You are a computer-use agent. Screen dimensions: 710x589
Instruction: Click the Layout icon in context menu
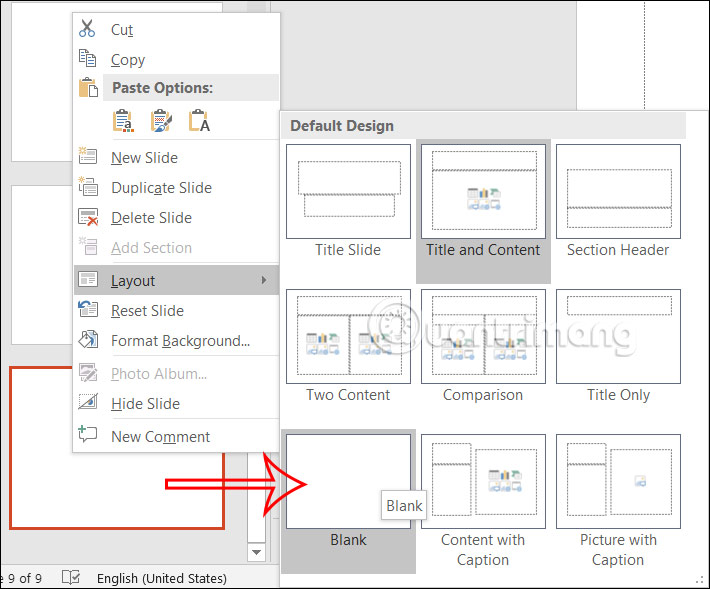[x=87, y=279]
